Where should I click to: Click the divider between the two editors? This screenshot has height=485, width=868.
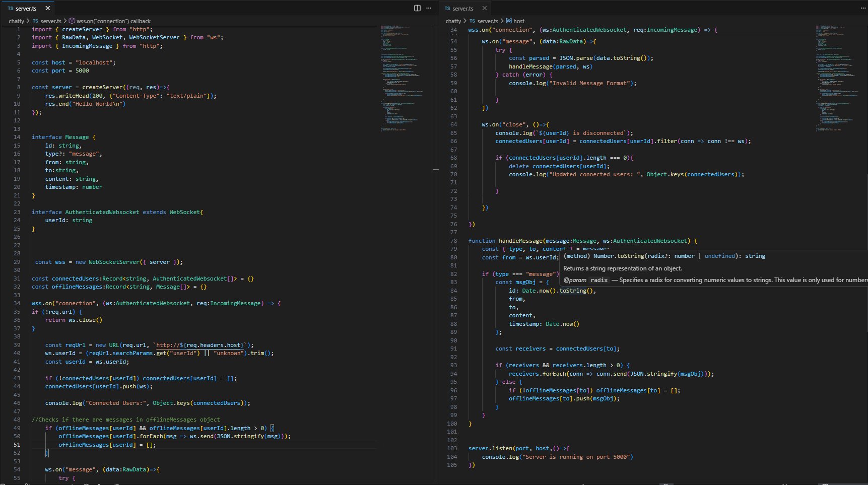click(x=439, y=252)
